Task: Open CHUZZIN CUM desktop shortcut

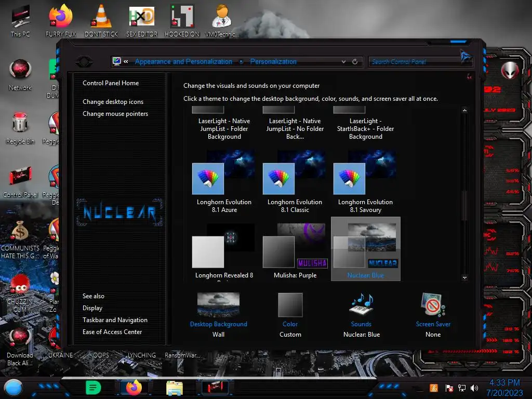Action: [20, 293]
